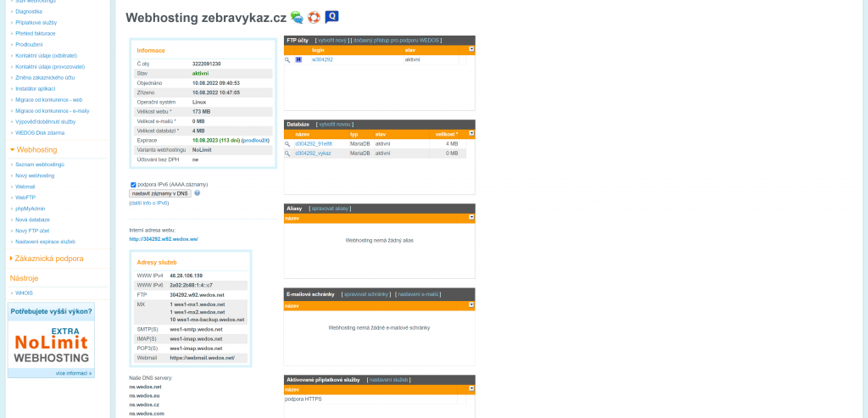Viewport: 868px width, 418px height.
Task: Click spravovat schránky link
Action: tap(367, 294)
